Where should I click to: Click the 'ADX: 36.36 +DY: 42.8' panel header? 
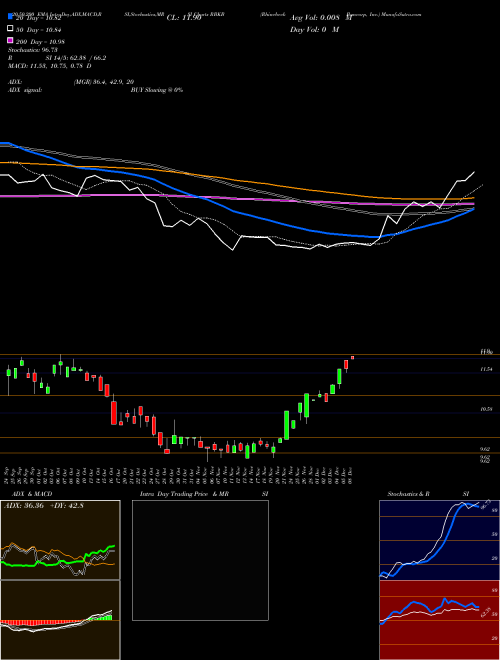pos(44,506)
